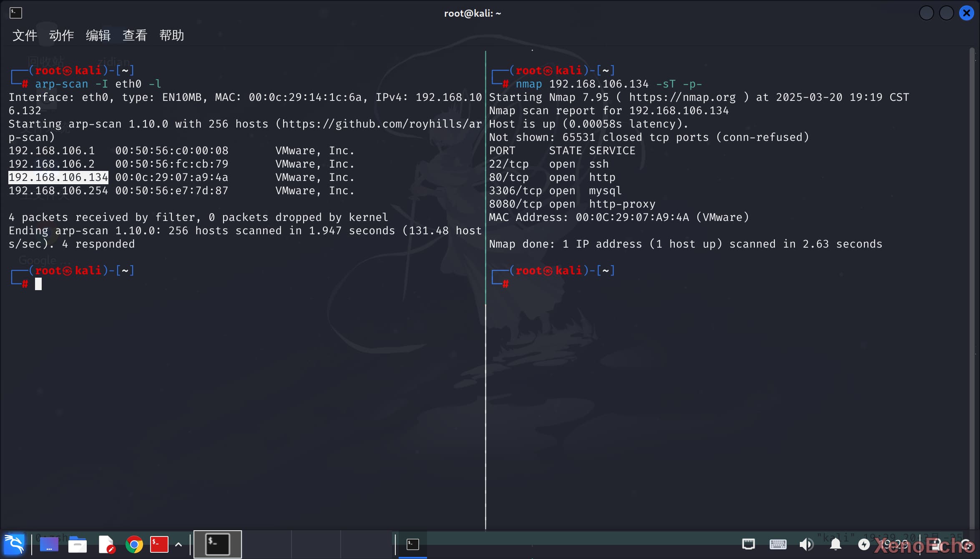The image size is (980, 559).
Task: Select the active terminal in workspace switcher
Action: point(218,544)
